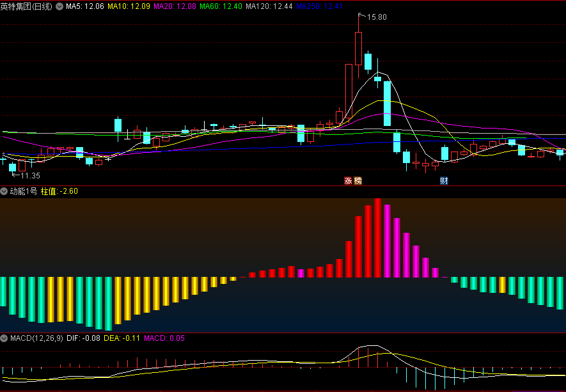Open the 榜 event marker
Image resolution: width=566 pixels, height=392 pixels.
point(358,181)
